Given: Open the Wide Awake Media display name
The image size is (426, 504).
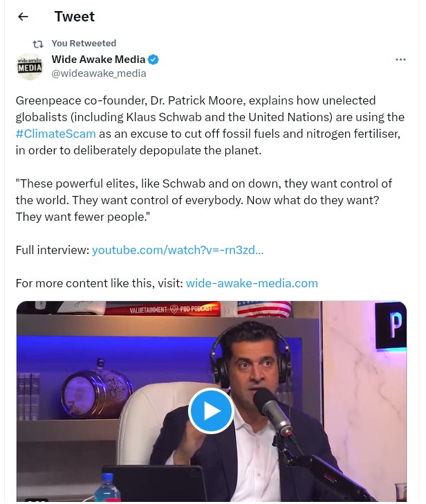Looking at the screenshot, I should [x=98, y=60].
